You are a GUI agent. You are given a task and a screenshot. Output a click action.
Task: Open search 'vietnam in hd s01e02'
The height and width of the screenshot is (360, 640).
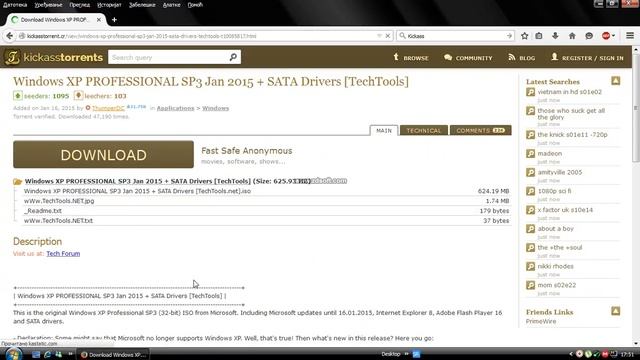(x=569, y=92)
